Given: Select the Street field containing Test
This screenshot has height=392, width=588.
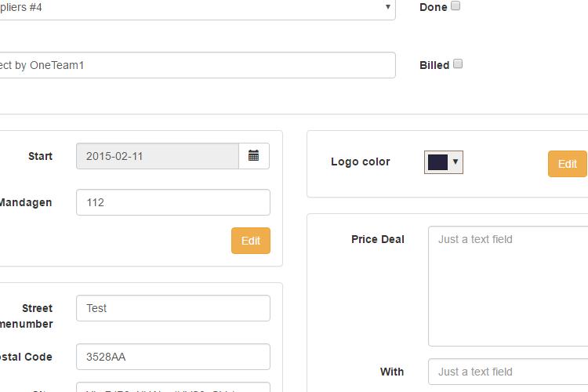Looking at the screenshot, I should point(173,308).
